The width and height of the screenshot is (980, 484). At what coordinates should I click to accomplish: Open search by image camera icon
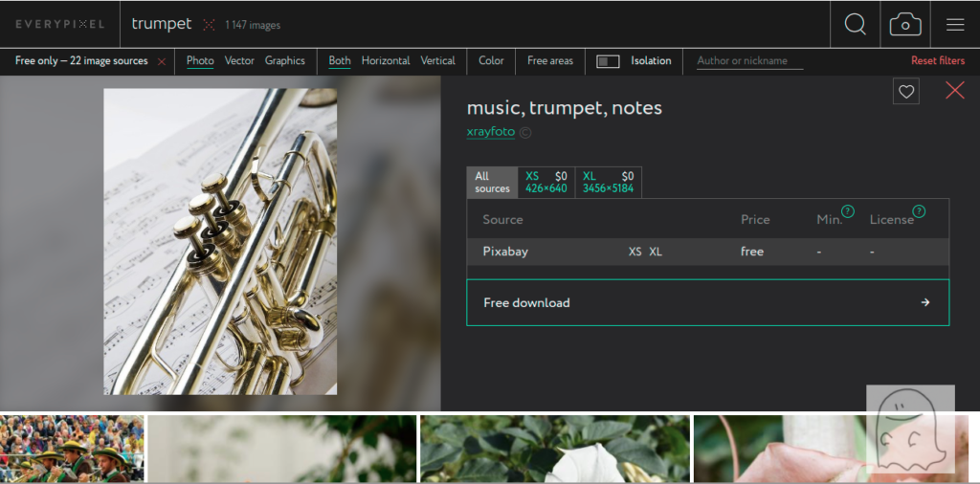[x=905, y=25]
